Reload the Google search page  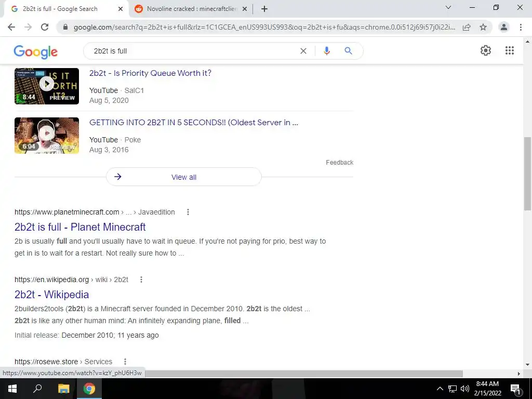click(x=45, y=27)
